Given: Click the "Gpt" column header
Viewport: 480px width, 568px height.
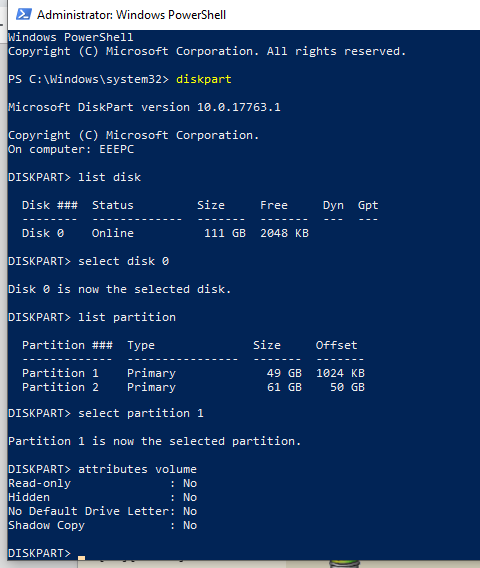Looking at the screenshot, I should click(368, 205).
